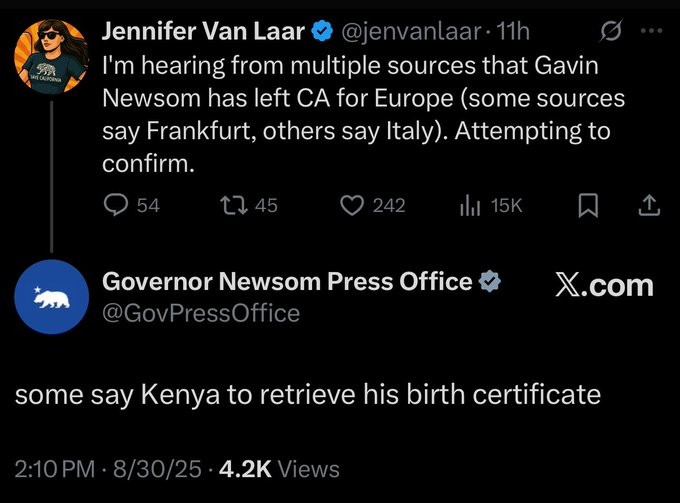Click the Governor Newsom Press Office verified badge
The height and width of the screenshot is (503, 680).
[x=490, y=281]
